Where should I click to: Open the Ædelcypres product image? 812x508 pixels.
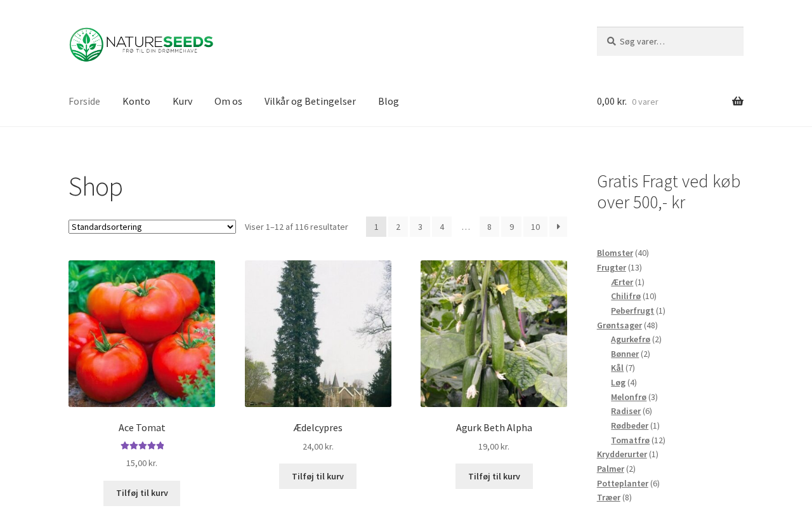pyautogui.click(x=318, y=333)
